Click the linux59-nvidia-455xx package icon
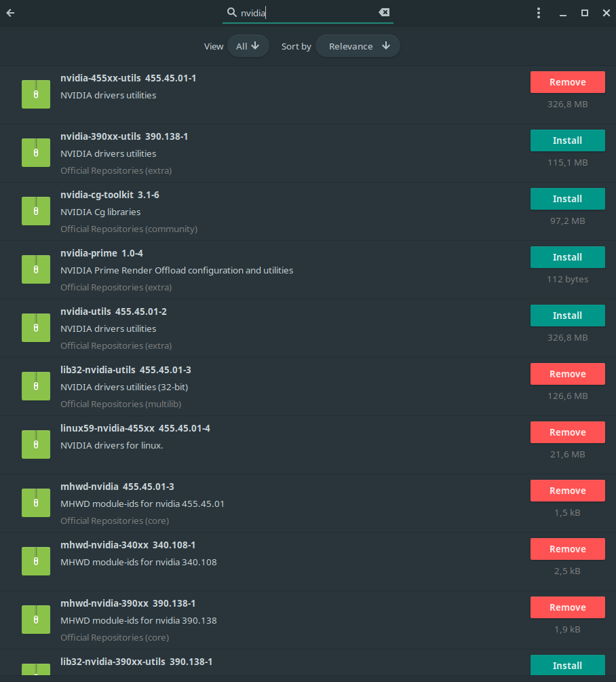616x682 pixels. click(x=36, y=444)
